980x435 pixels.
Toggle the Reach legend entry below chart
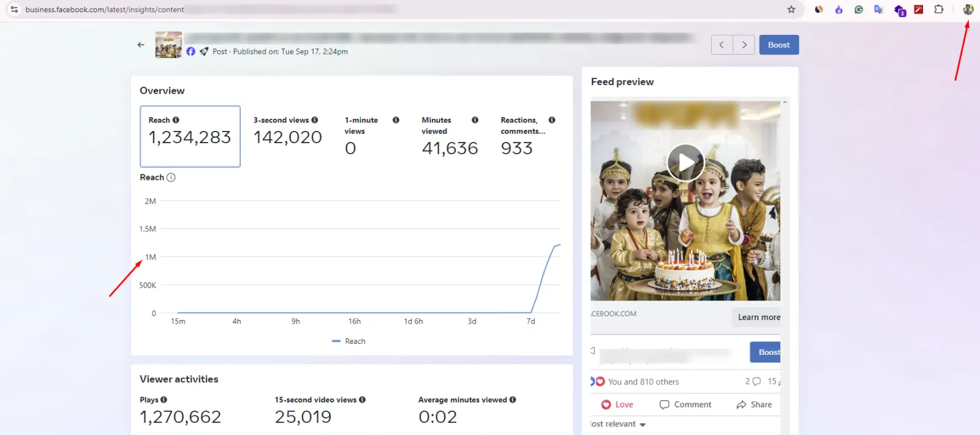tap(349, 341)
